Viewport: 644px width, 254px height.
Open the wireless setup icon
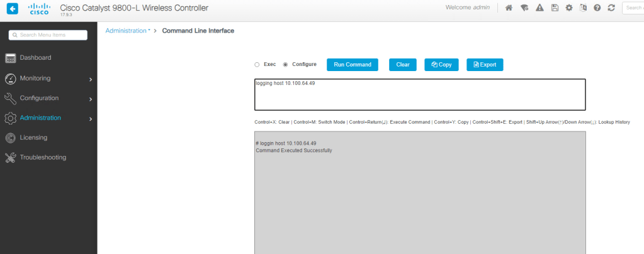[x=524, y=8]
